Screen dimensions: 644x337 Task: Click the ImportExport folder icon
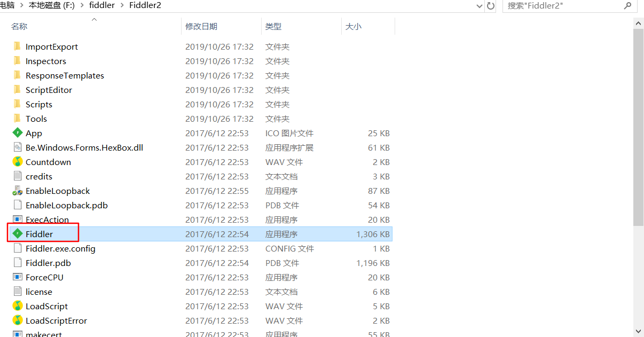[17, 46]
